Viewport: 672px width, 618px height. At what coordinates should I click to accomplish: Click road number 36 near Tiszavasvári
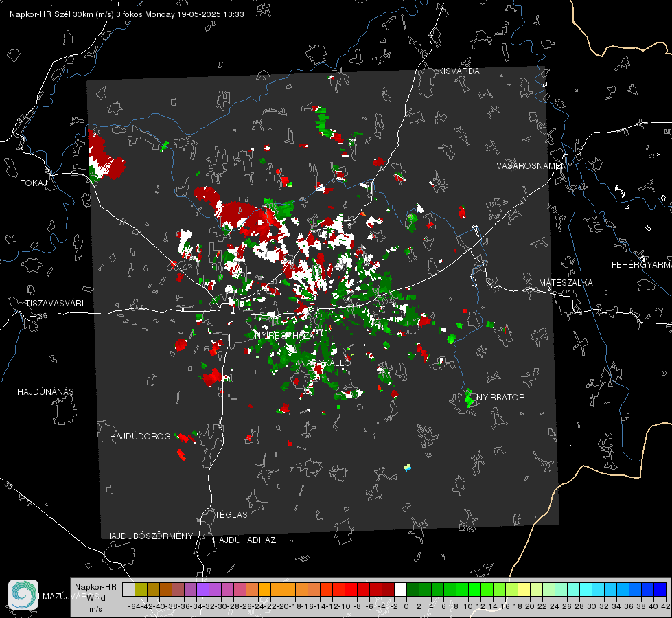(x=43, y=316)
